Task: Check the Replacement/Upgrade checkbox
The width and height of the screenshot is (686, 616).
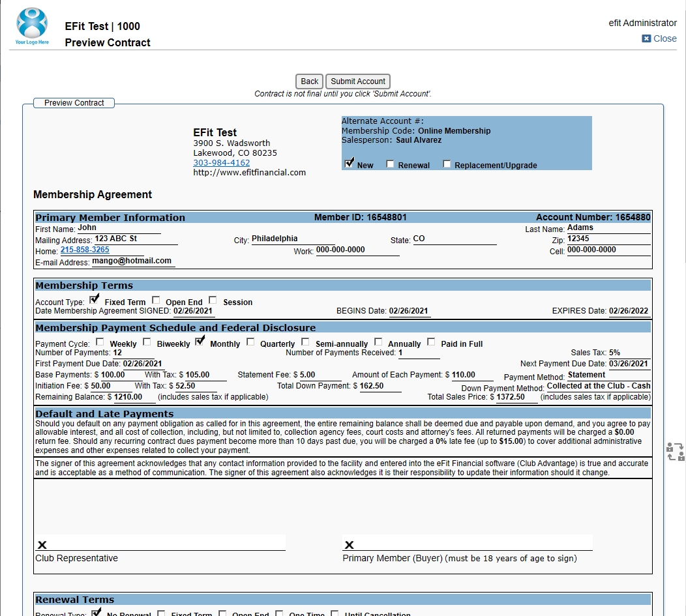Action: [447, 164]
